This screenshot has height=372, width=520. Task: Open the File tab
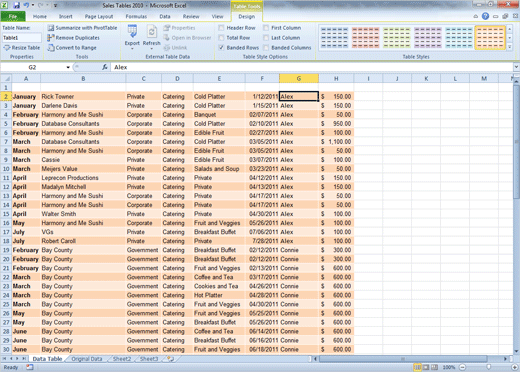coord(13,16)
